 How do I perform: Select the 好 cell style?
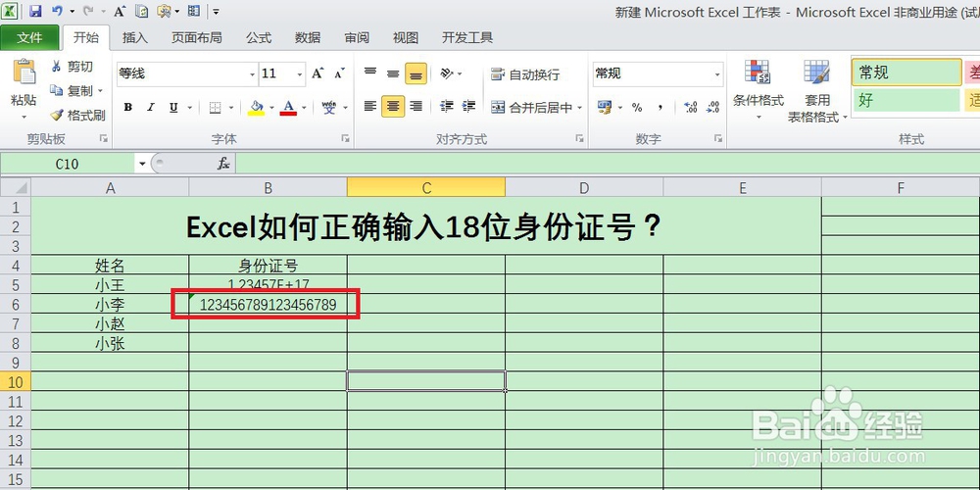(906, 99)
